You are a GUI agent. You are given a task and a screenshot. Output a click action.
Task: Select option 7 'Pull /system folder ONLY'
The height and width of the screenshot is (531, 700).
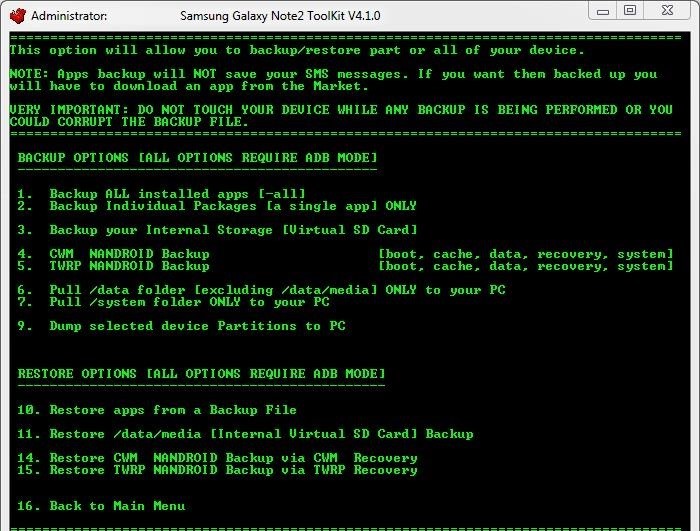(x=173, y=302)
